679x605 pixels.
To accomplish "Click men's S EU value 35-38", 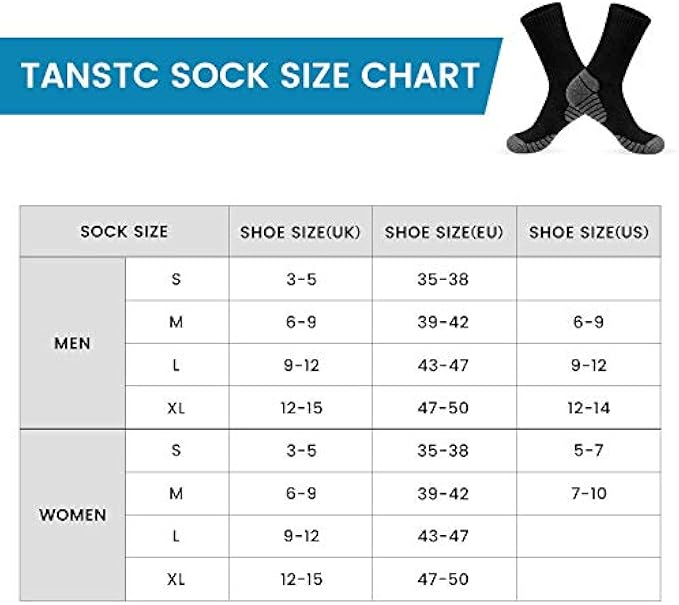I will click(443, 279).
